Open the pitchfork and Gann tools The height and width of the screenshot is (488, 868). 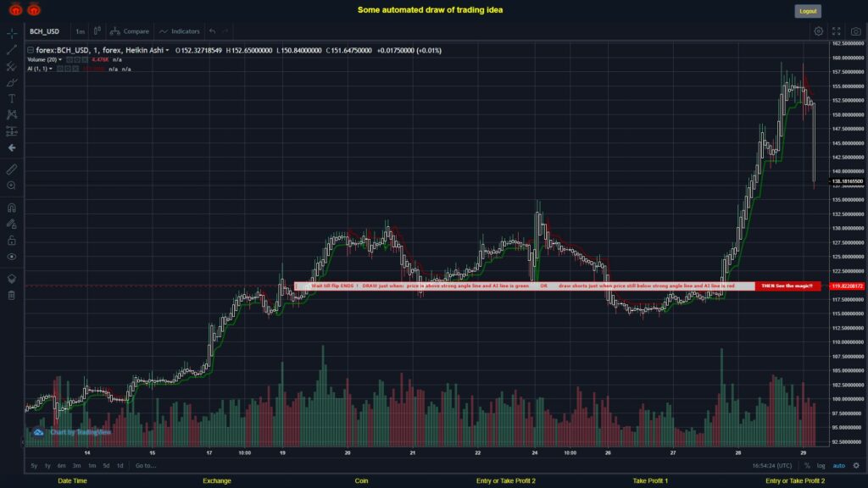click(12, 66)
